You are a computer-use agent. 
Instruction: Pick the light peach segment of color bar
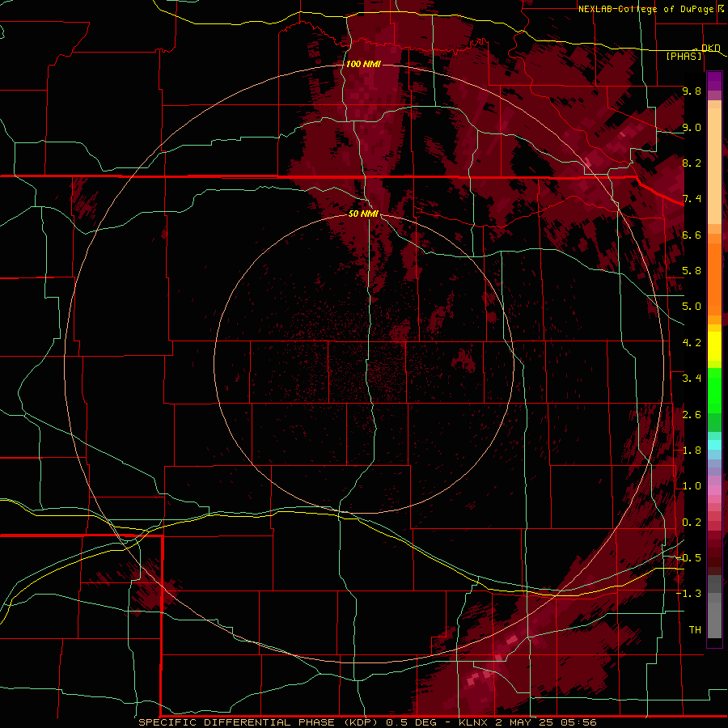tap(714, 167)
